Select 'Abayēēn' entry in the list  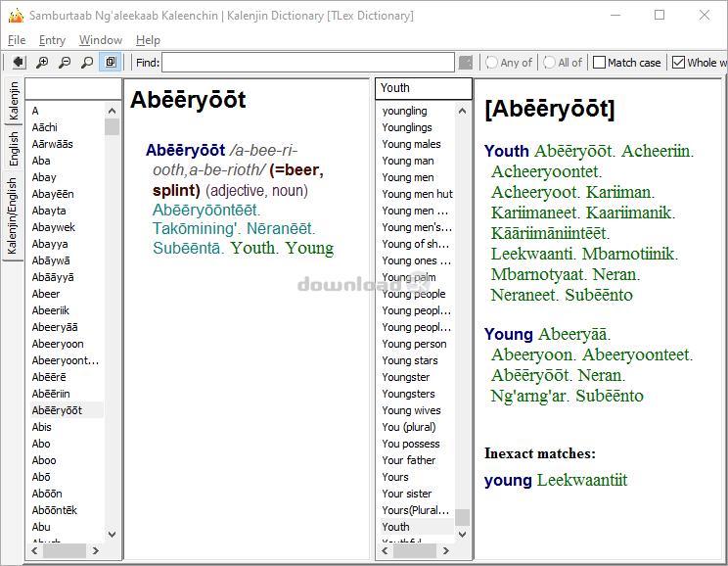53,194
